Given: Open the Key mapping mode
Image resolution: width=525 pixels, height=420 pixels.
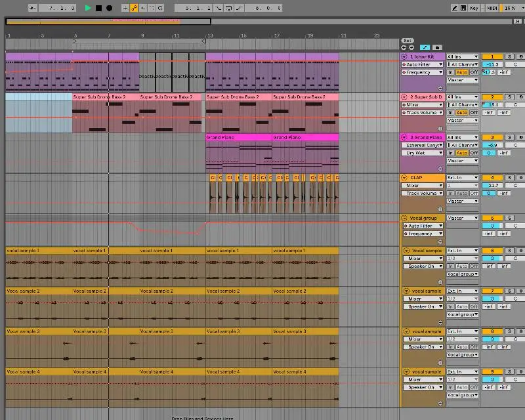Looking at the screenshot, I should 474,8.
